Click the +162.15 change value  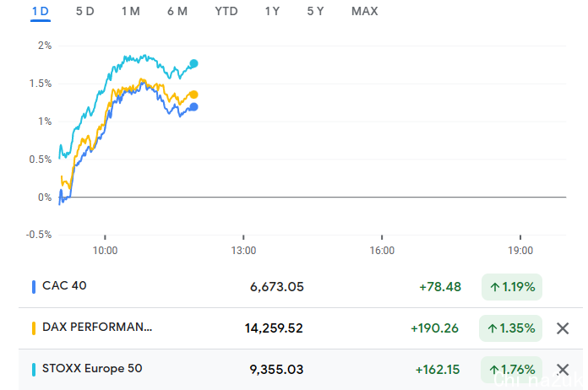[438, 370]
